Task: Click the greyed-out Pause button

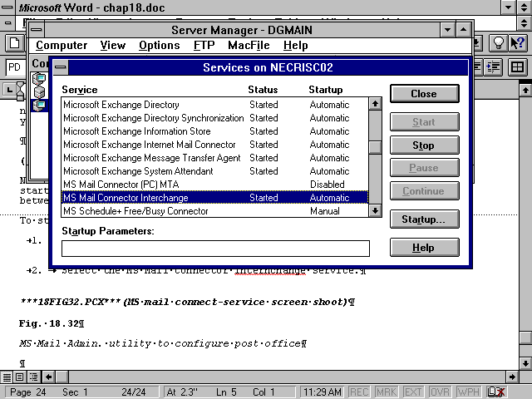Action: point(425,168)
